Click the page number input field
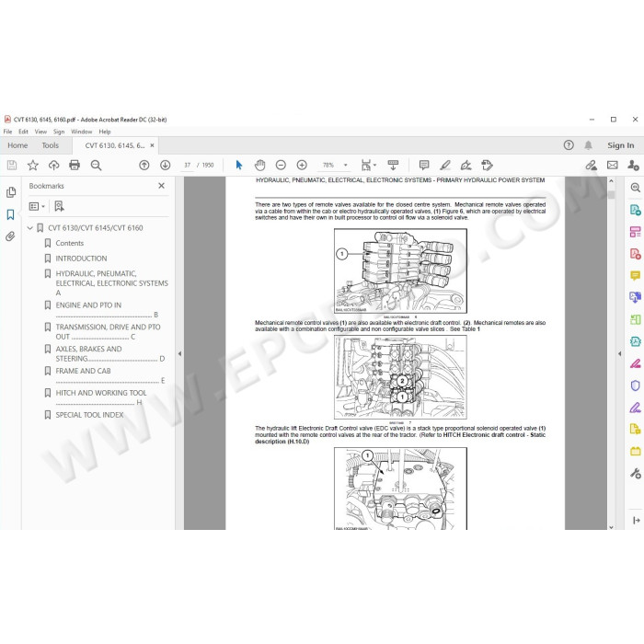 188,165
